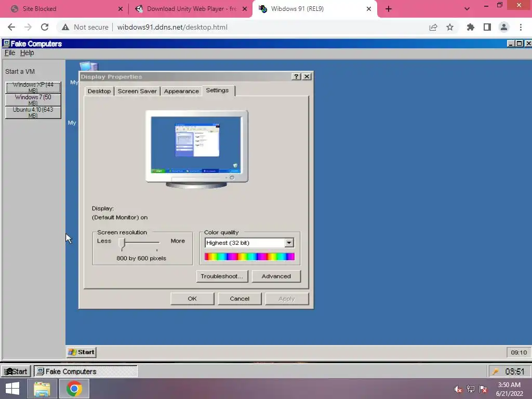Click the muted volume tray icon
Image resolution: width=532 pixels, height=399 pixels.
coord(458,389)
